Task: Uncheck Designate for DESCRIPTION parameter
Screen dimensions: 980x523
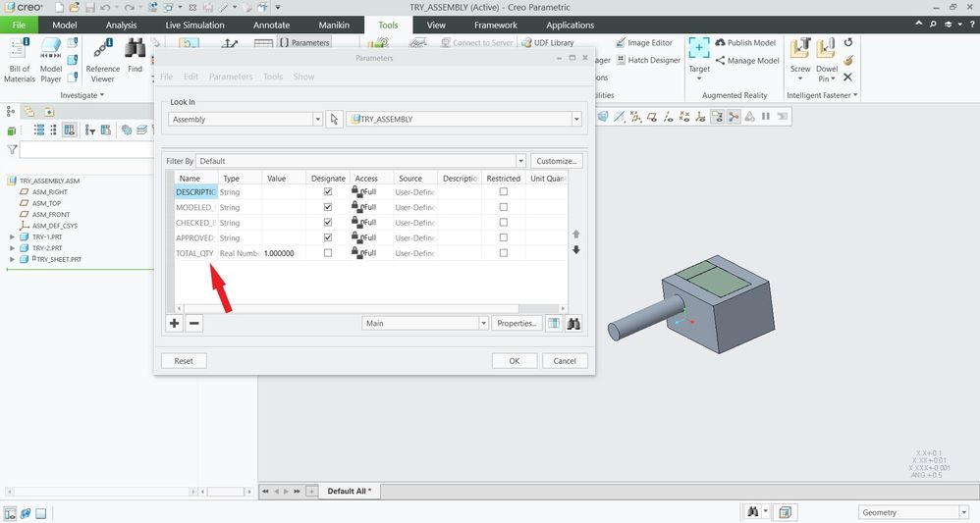Action: point(328,192)
